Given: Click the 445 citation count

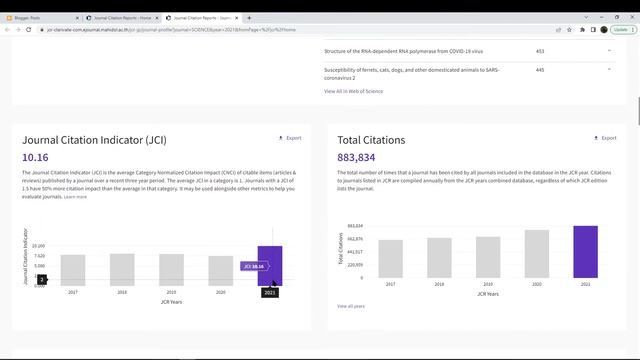Looking at the screenshot, I should coord(540,70).
